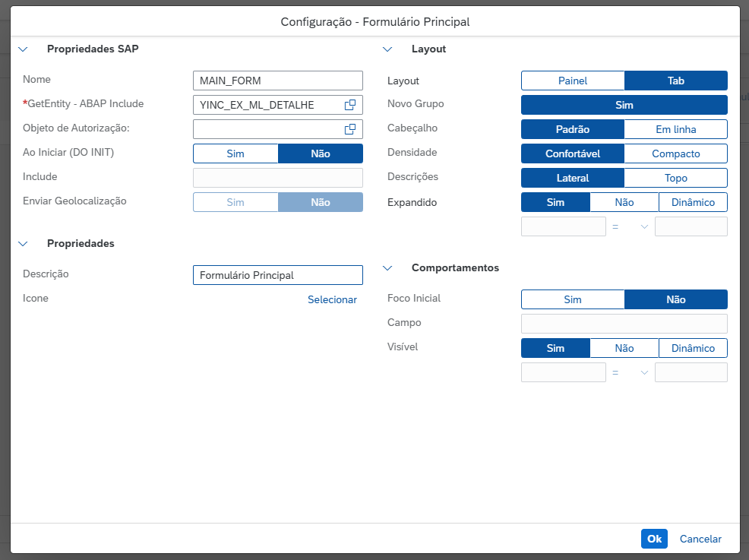Collapse the Comportamentos section
749x560 pixels.
pyautogui.click(x=387, y=268)
